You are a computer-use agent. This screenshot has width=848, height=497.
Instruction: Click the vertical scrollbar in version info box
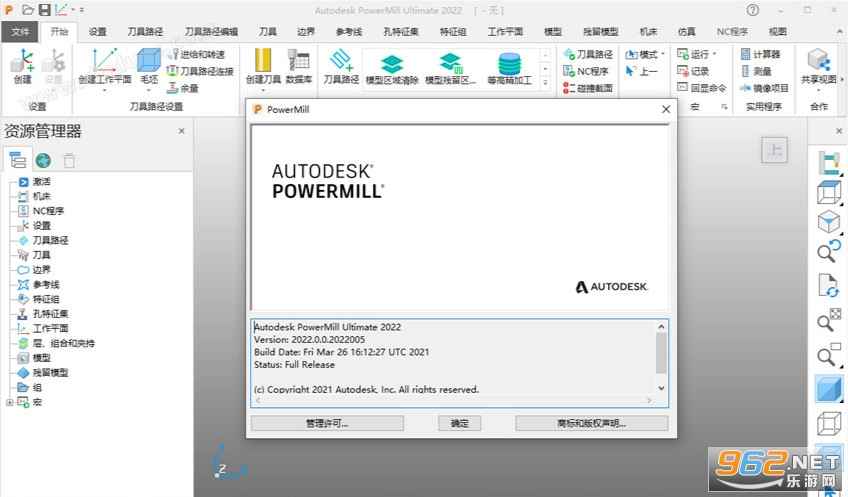click(661, 353)
